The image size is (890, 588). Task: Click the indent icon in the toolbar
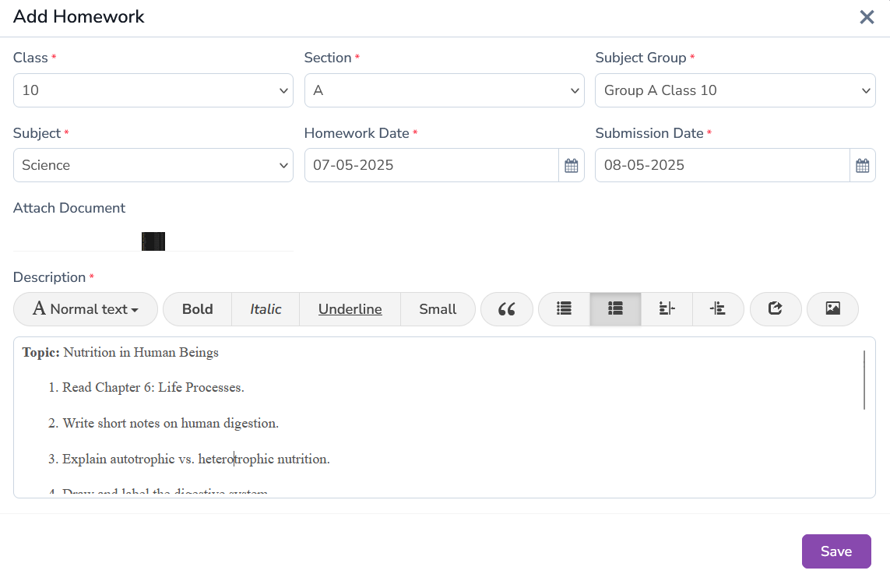[x=718, y=309]
